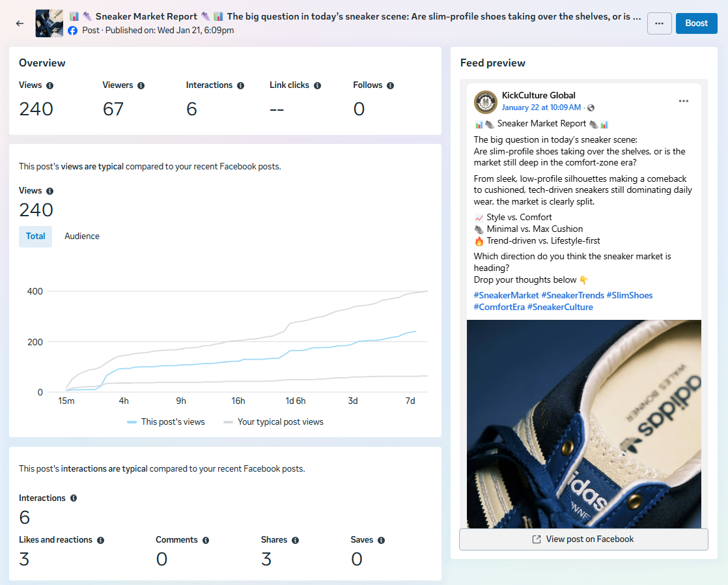Switch to the Audience tab

pyautogui.click(x=82, y=236)
